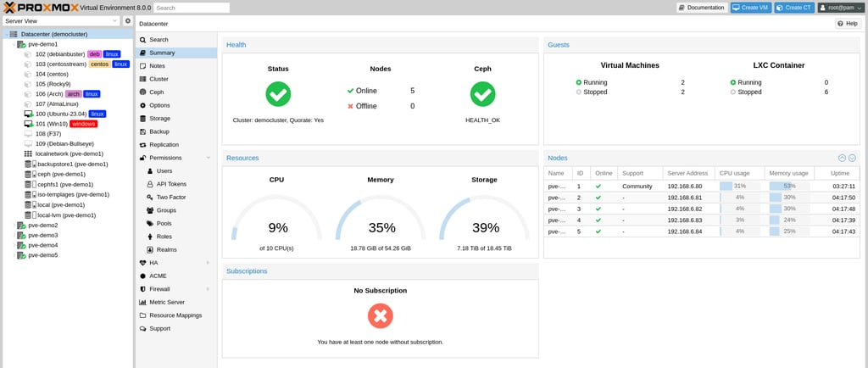Click Nodes panel down arrow
Viewport: 868px width, 368px height.
853,158
